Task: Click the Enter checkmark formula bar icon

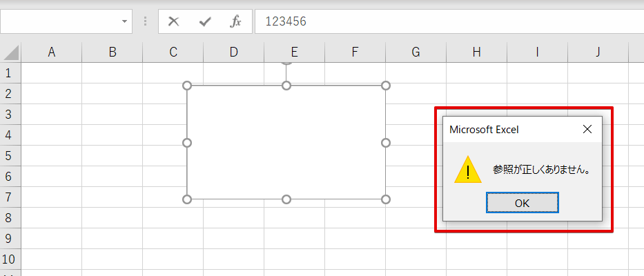Action: pyautogui.click(x=205, y=21)
